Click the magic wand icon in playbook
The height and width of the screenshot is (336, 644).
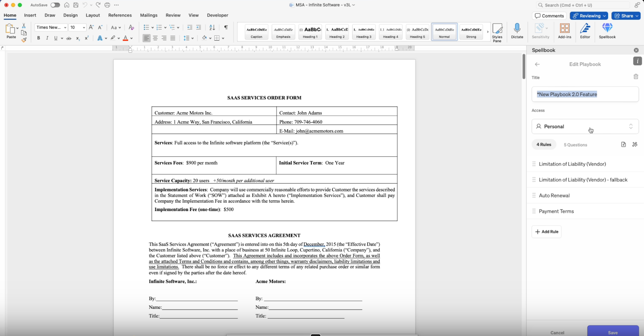tap(635, 144)
